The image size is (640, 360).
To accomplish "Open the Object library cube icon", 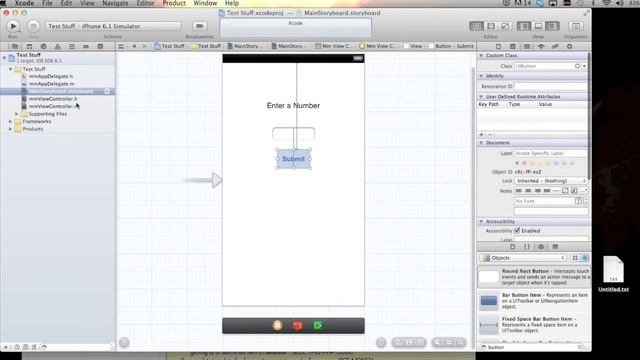I will (x=541, y=247).
